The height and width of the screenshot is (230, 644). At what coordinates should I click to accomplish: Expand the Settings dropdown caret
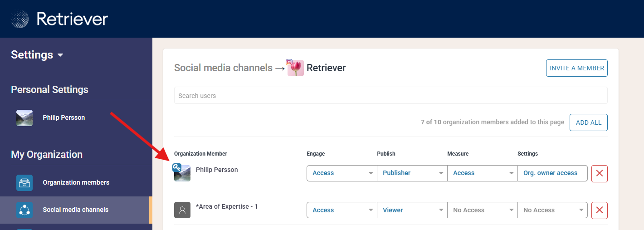pos(60,55)
